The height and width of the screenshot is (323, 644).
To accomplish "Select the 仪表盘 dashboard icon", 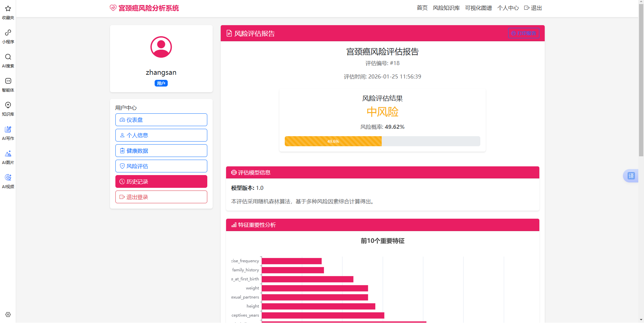I will (122, 120).
